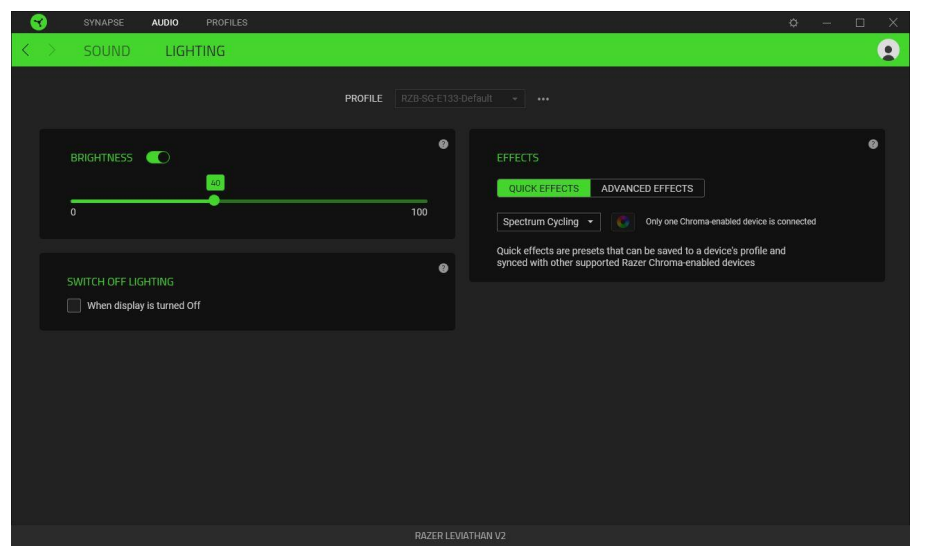
Task: Toggle the Brightness switch off
Action: point(158,158)
